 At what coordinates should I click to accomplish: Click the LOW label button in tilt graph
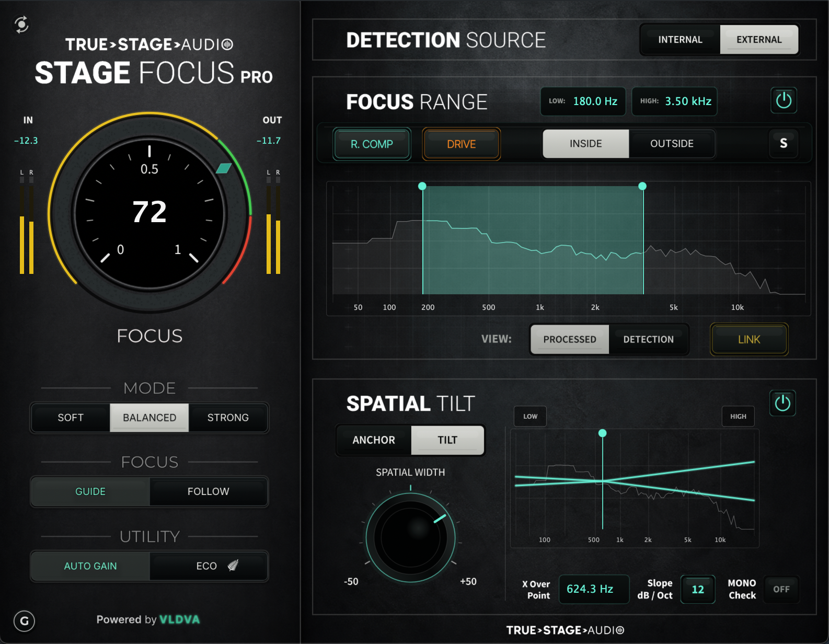530,416
